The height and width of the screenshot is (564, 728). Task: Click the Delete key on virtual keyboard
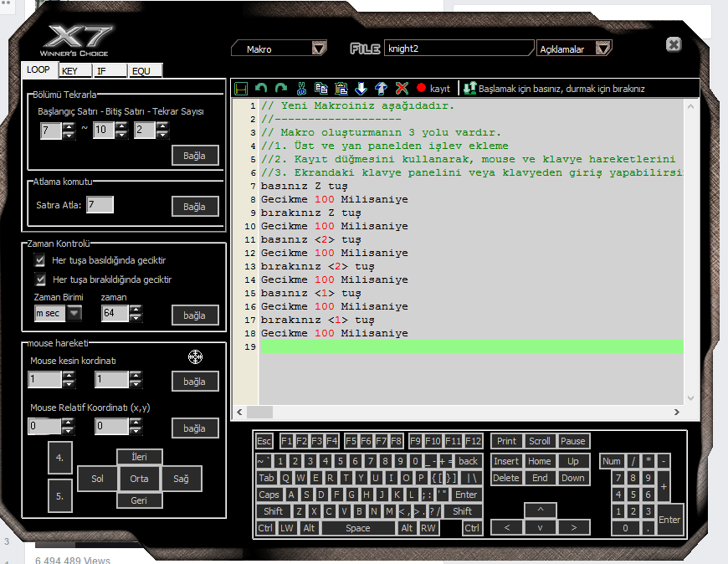click(x=506, y=478)
